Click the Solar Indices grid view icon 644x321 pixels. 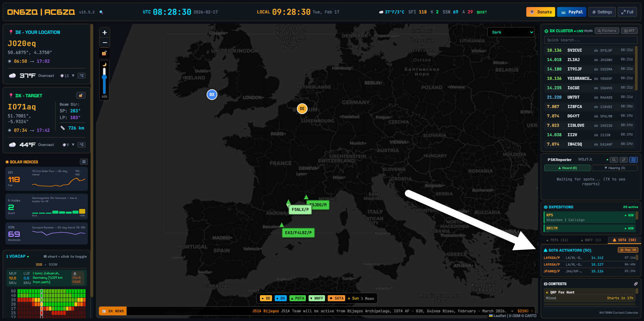click(x=84, y=162)
